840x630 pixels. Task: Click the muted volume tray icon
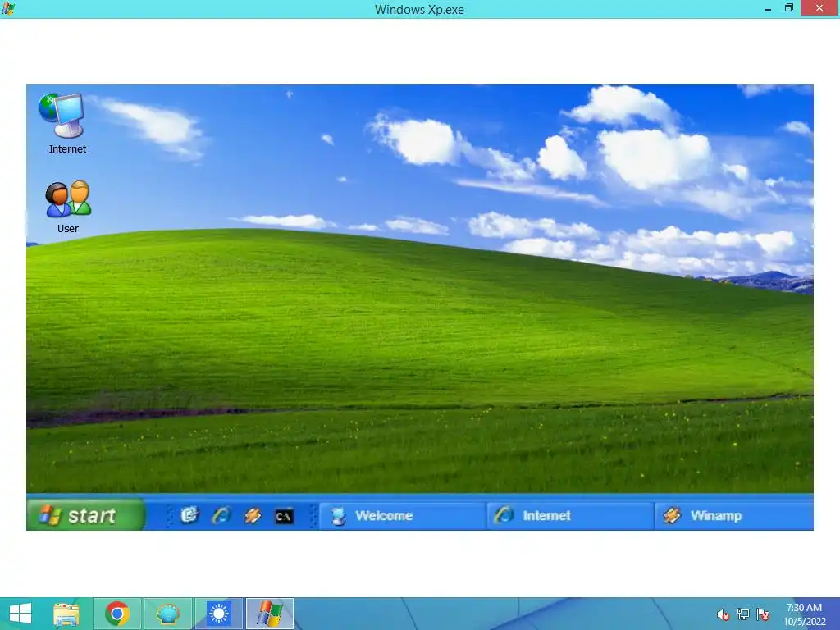723,614
